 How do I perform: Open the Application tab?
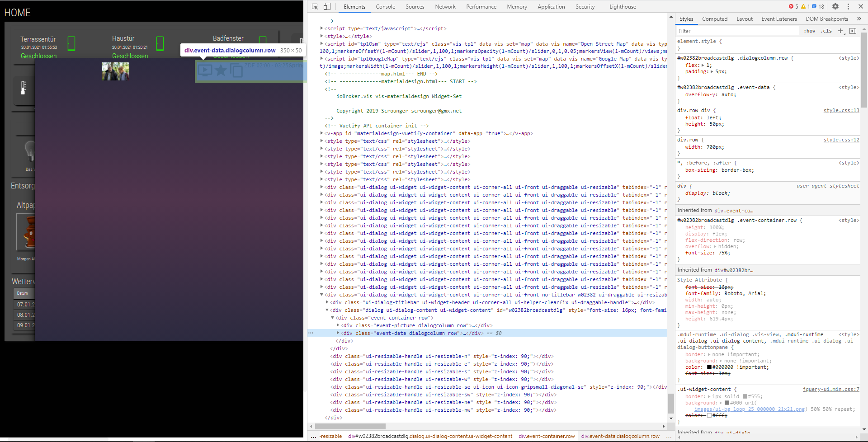pos(551,6)
